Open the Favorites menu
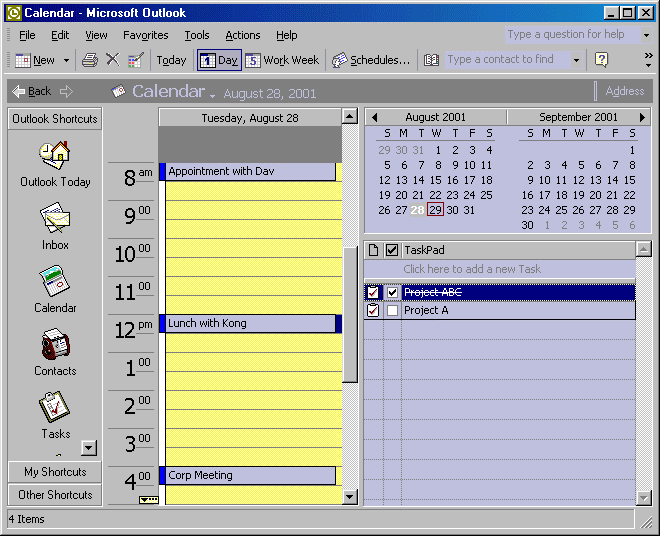 pyautogui.click(x=145, y=35)
